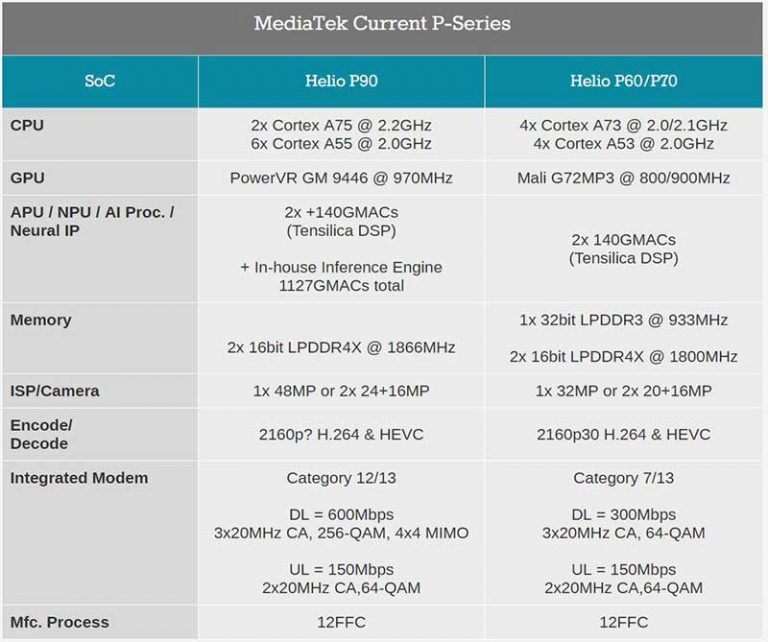Click the PowerVR GM 9446 GPU cell

tap(341, 178)
